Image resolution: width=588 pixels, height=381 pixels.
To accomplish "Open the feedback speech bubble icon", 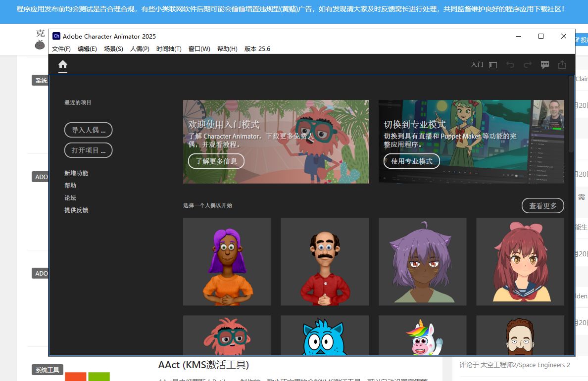I will click(x=545, y=64).
